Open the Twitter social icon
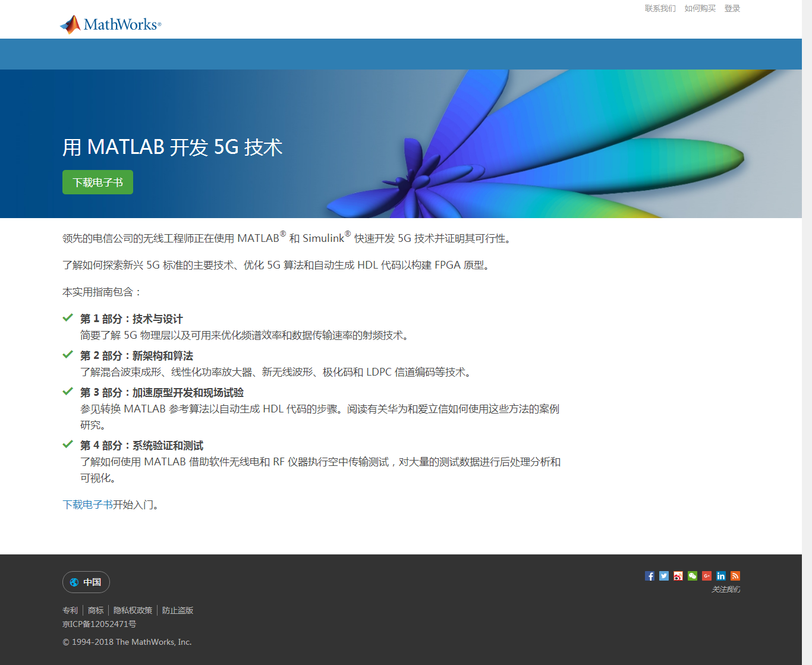The width and height of the screenshot is (812, 665). 664,576
